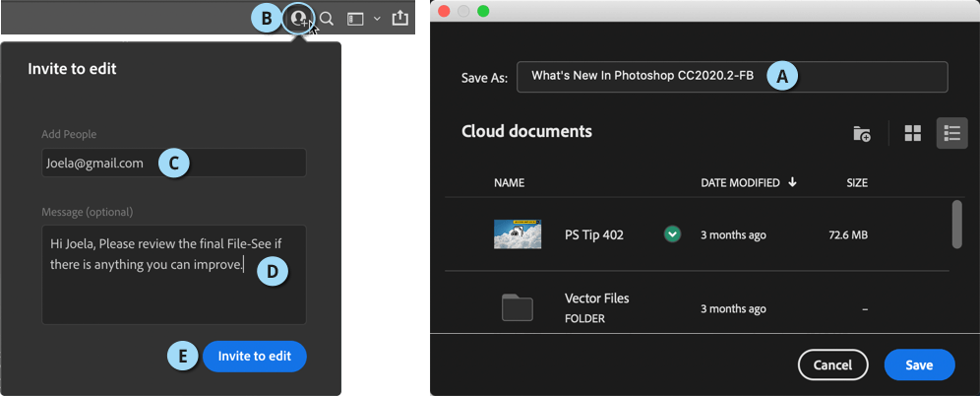980x396 pixels.
Task: Click the Invite to edit button
Action: (255, 357)
